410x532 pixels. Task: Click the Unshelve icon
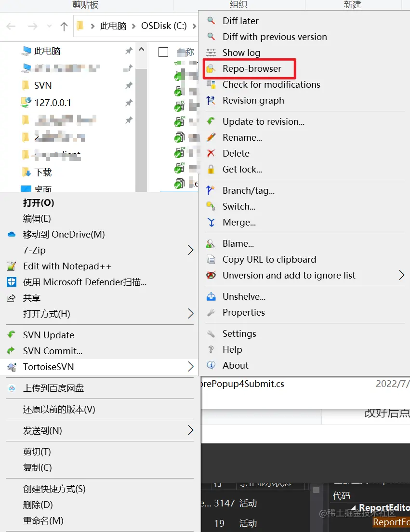coord(211,296)
